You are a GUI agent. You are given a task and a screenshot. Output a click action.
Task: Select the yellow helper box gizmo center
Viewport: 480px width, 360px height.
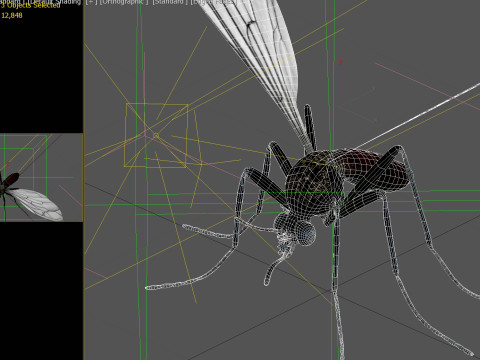point(156,135)
